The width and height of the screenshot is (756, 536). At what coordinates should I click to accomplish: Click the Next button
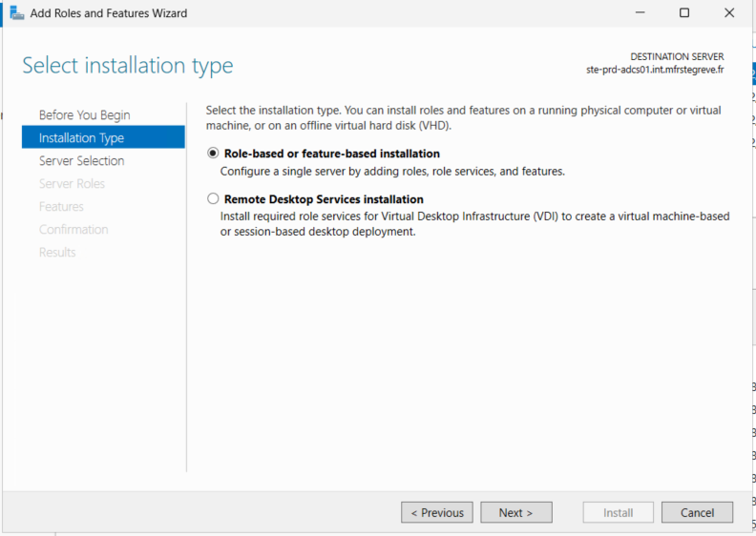pyautogui.click(x=515, y=512)
